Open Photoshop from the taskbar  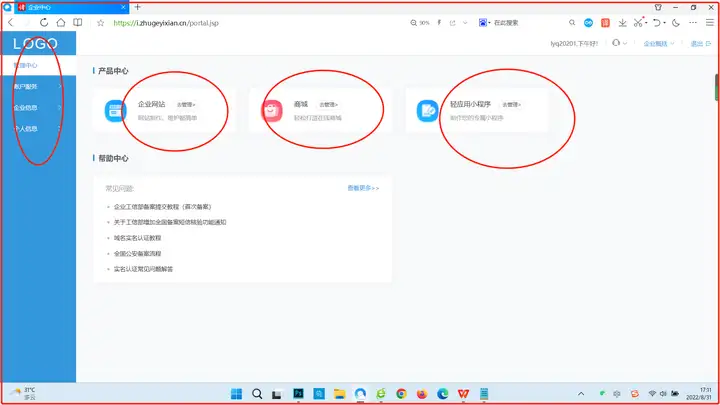point(298,394)
